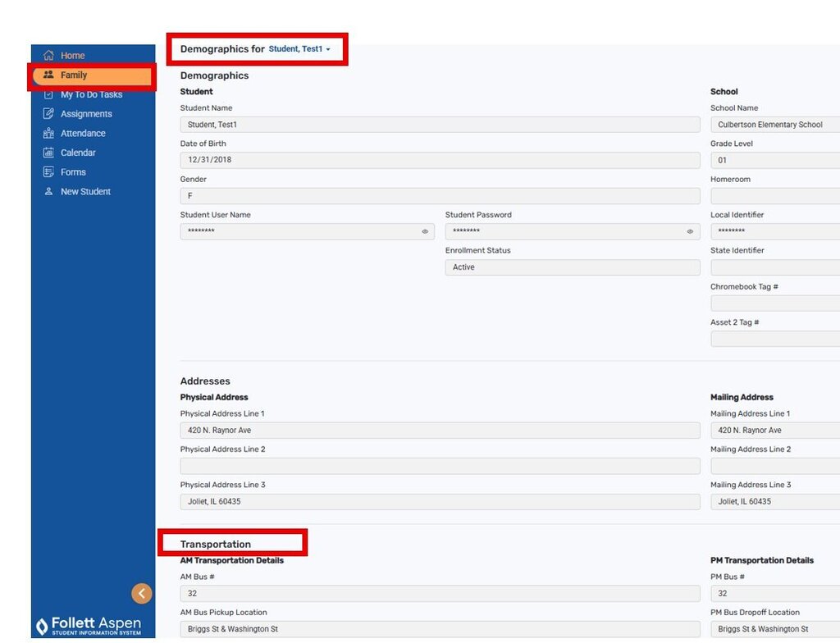This screenshot has height=643, width=840.
Task: Click the Transportation section heading
Action: click(216, 544)
